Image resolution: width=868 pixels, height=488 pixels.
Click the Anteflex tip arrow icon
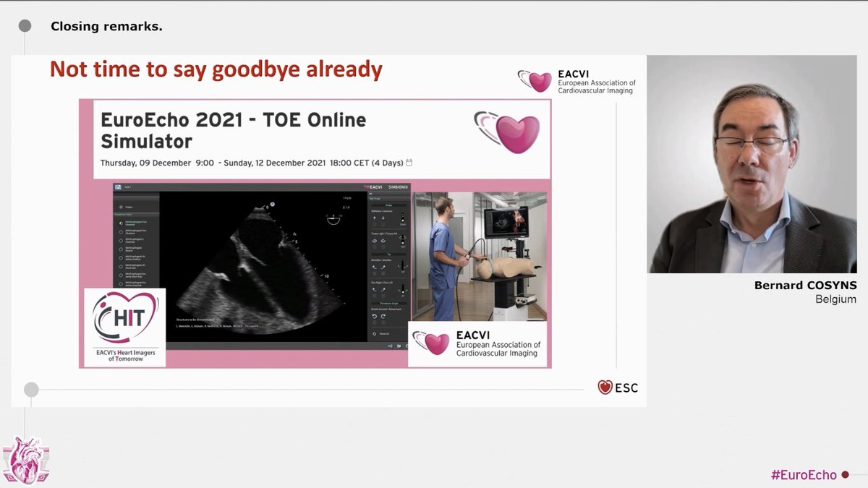click(x=374, y=267)
